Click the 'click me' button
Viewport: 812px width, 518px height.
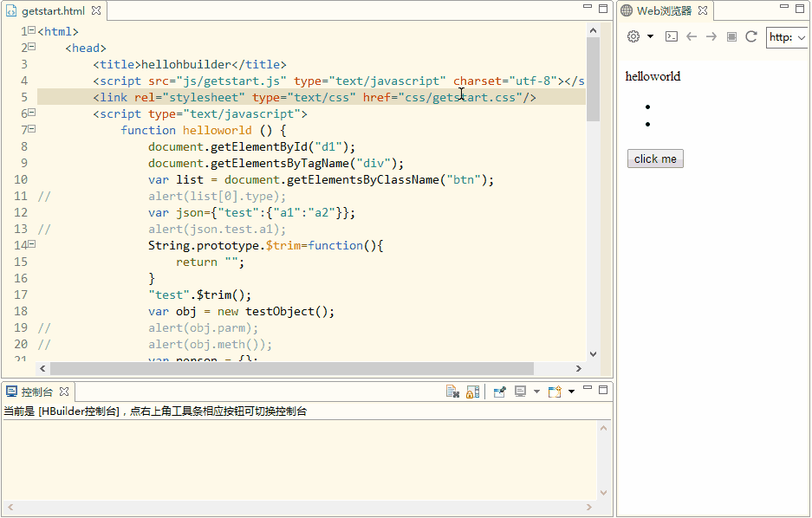point(655,159)
